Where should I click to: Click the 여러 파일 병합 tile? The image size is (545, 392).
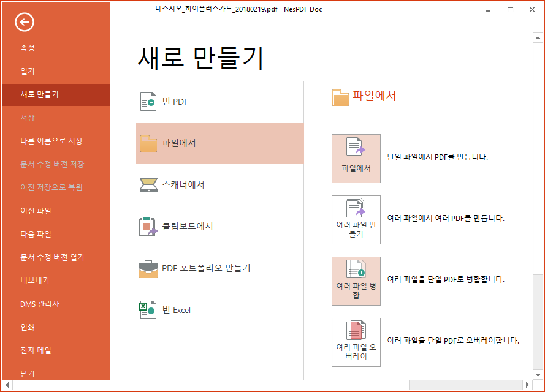pos(356,281)
